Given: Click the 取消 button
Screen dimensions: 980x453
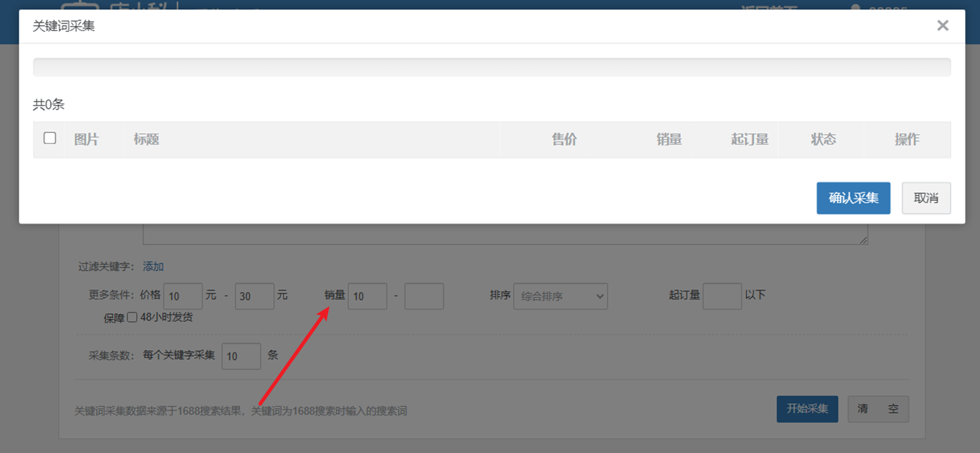Looking at the screenshot, I should [926, 198].
